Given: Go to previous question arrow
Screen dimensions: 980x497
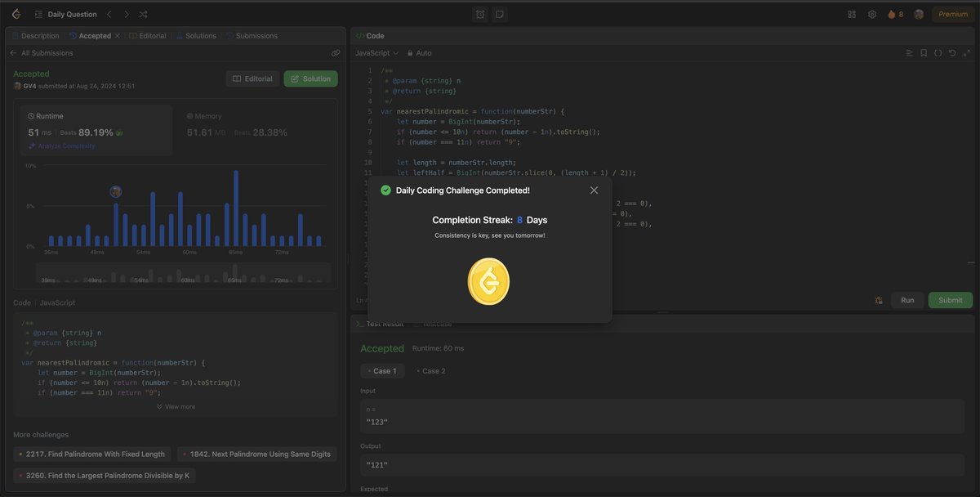Looking at the screenshot, I should pos(110,14).
